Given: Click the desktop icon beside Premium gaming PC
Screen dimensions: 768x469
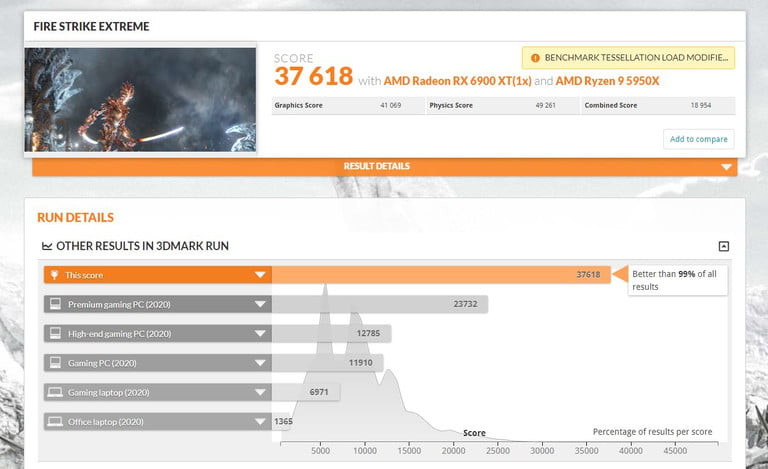Looking at the screenshot, I should (x=55, y=304).
